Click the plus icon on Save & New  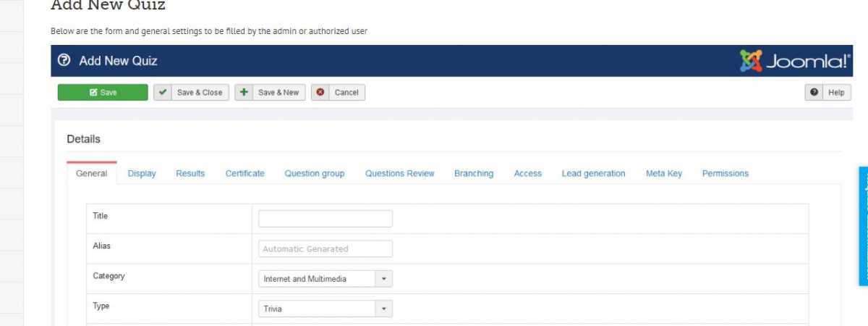(x=244, y=93)
